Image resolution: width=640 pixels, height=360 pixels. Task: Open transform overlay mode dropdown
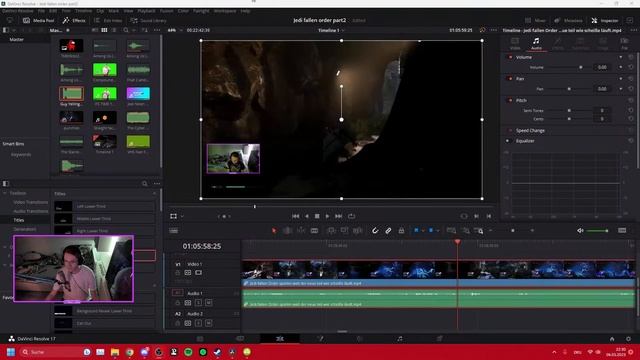tap(182, 216)
